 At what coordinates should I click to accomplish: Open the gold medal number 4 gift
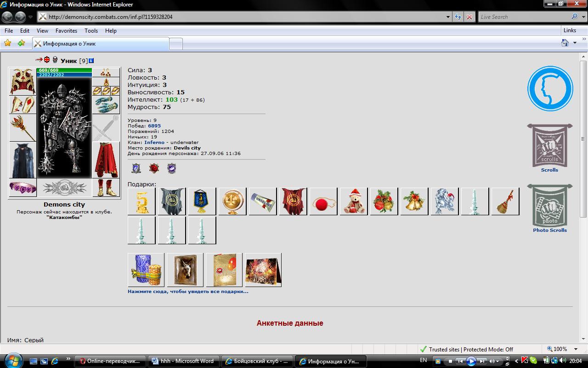pos(232,201)
